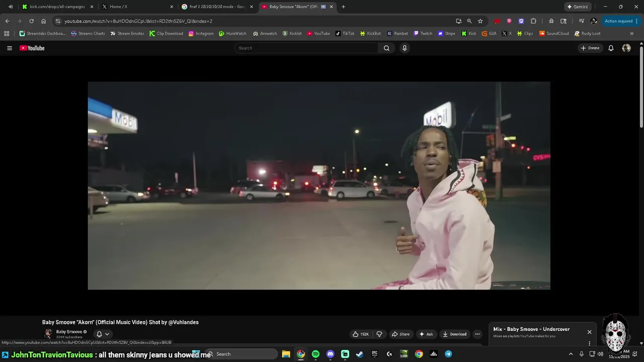Open the browser home button
This screenshot has height=362, width=644.
[x=44, y=21]
